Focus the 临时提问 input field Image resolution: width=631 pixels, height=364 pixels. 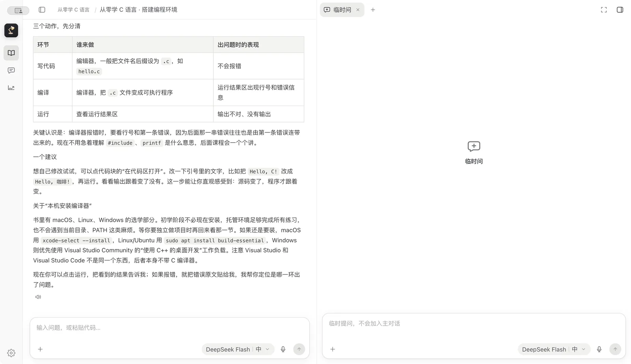click(x=474, y=324)
